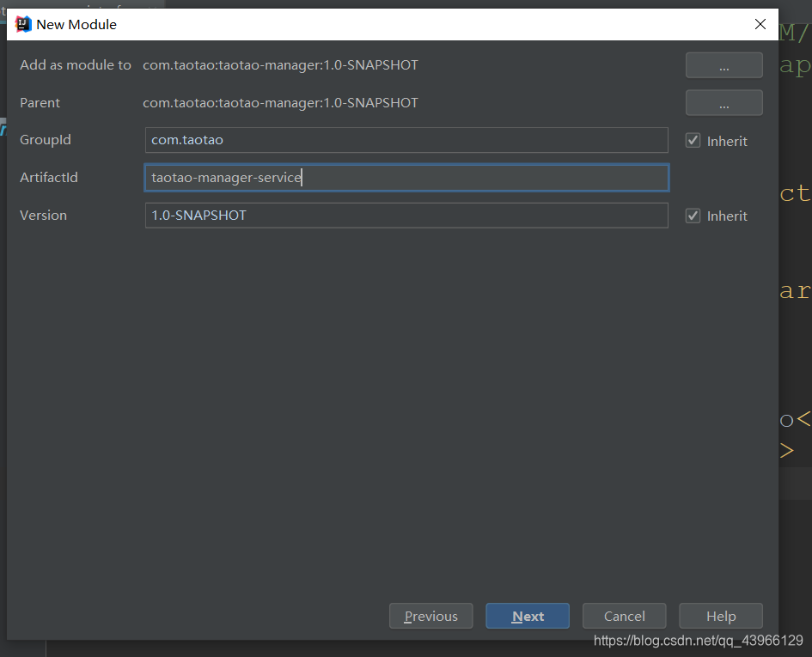Viewport: 812px width, 657px height.
Task: Click the Add as module to label
Action: pos(76,65)
